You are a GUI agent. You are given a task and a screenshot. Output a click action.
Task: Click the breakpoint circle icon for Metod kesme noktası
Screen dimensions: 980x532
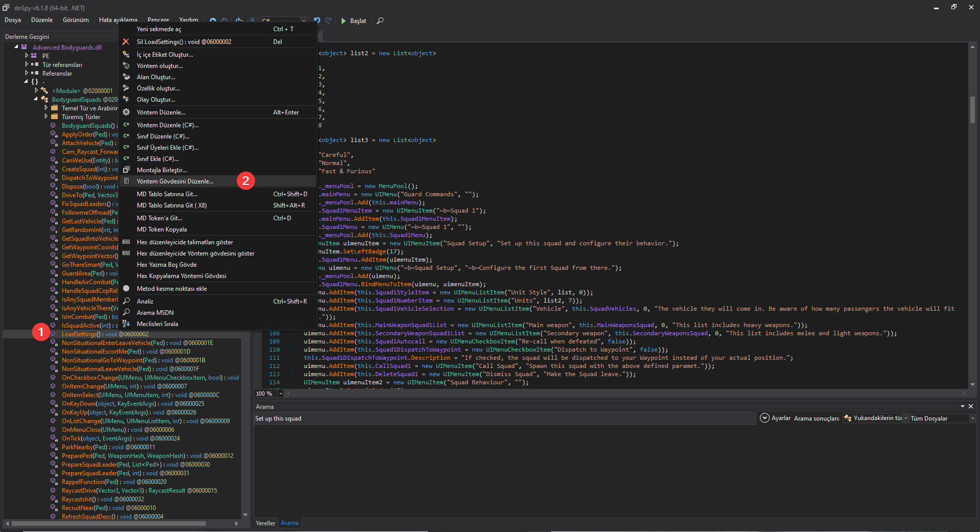pos(126,289)
